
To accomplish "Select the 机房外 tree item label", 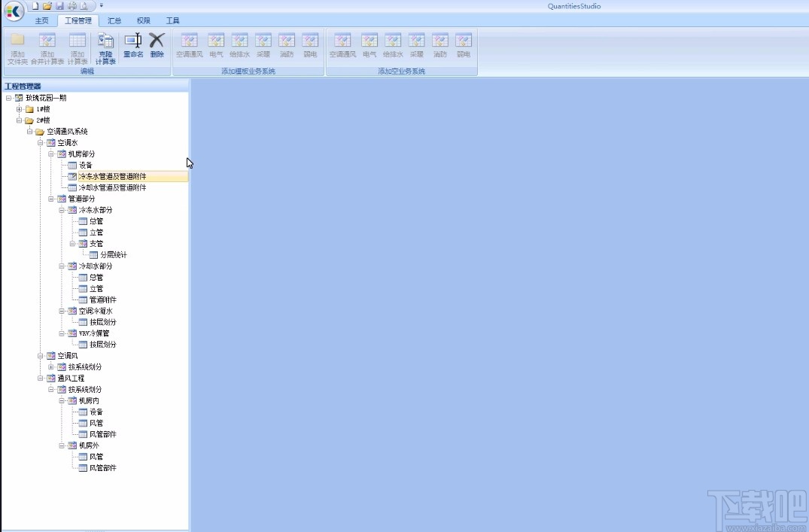I will (x=89, y=445).
